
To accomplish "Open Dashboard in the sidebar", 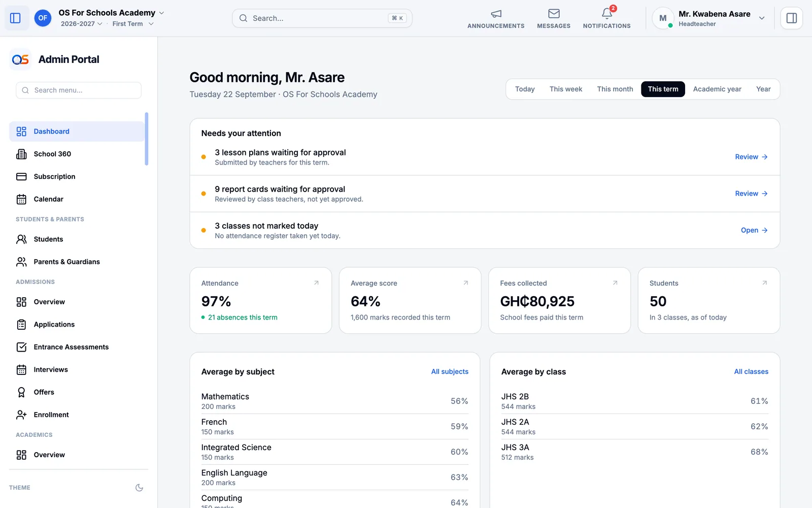I will click(x=77, y=132).
